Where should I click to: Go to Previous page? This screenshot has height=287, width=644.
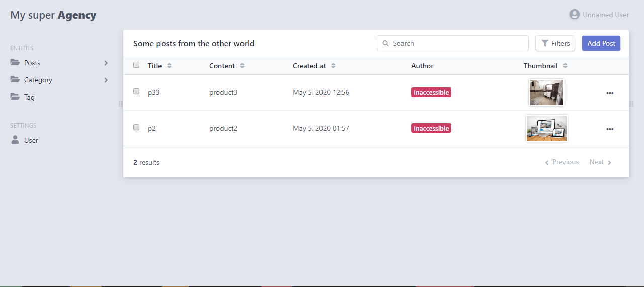[562, 162]
